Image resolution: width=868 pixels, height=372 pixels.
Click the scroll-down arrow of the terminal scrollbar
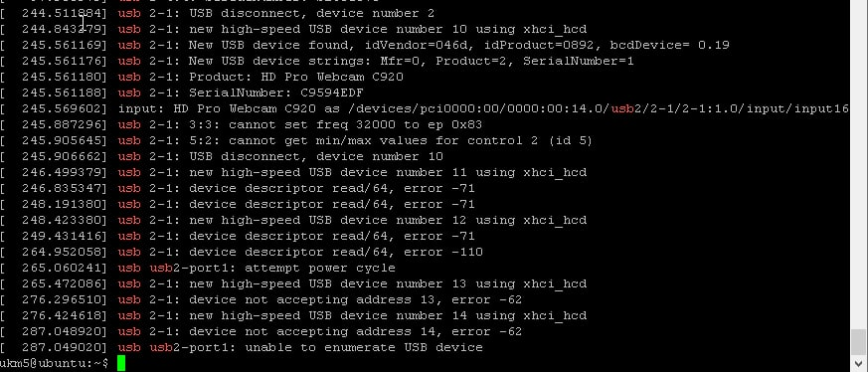[x=859, y=364]
